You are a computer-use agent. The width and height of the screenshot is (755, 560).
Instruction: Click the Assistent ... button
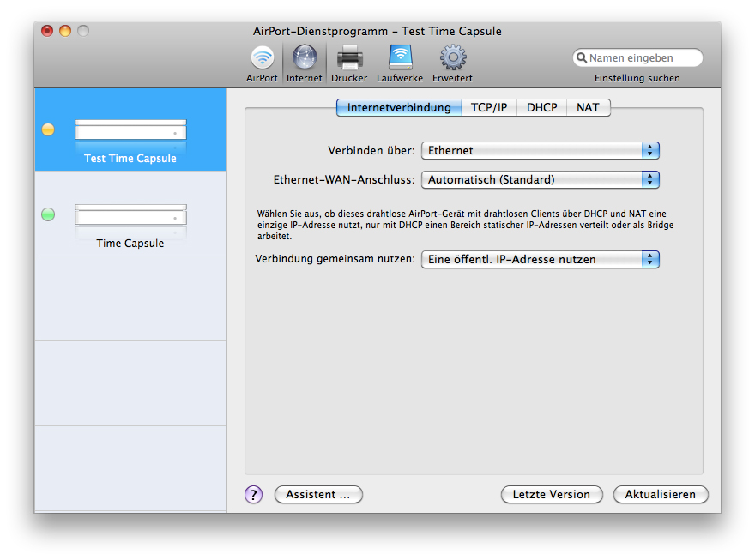[318, 494]
